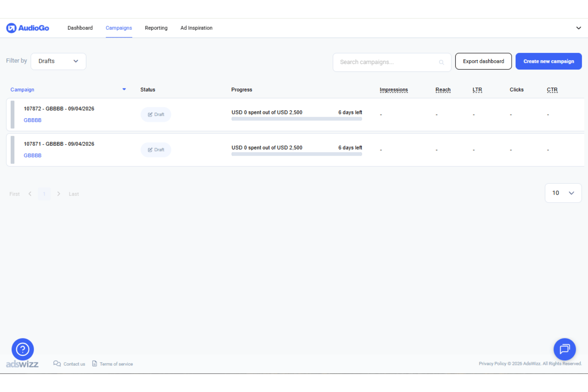Image resolution: width=588 pixels, height=392 pixels.
Task: Click the AudioGo logo
Action: point(28,28)
